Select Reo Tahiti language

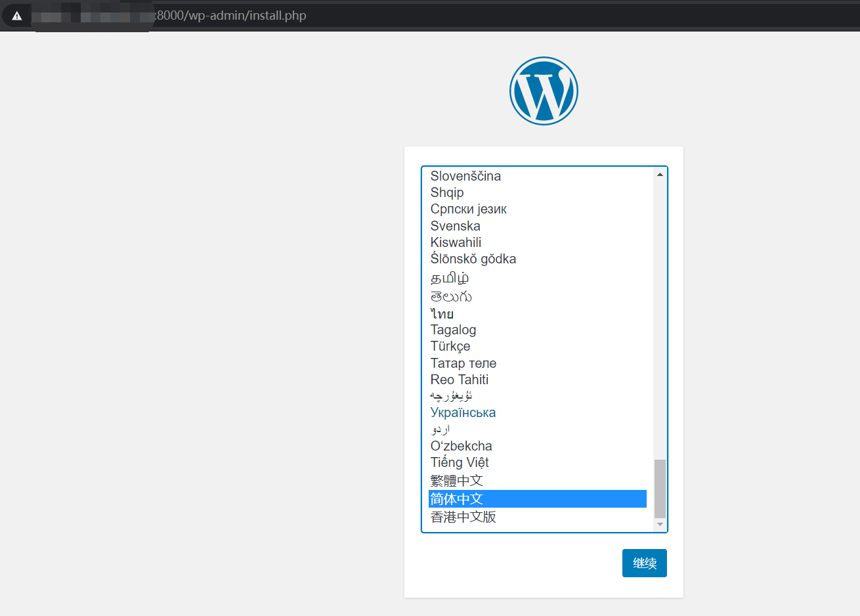(x=538, y=380)
